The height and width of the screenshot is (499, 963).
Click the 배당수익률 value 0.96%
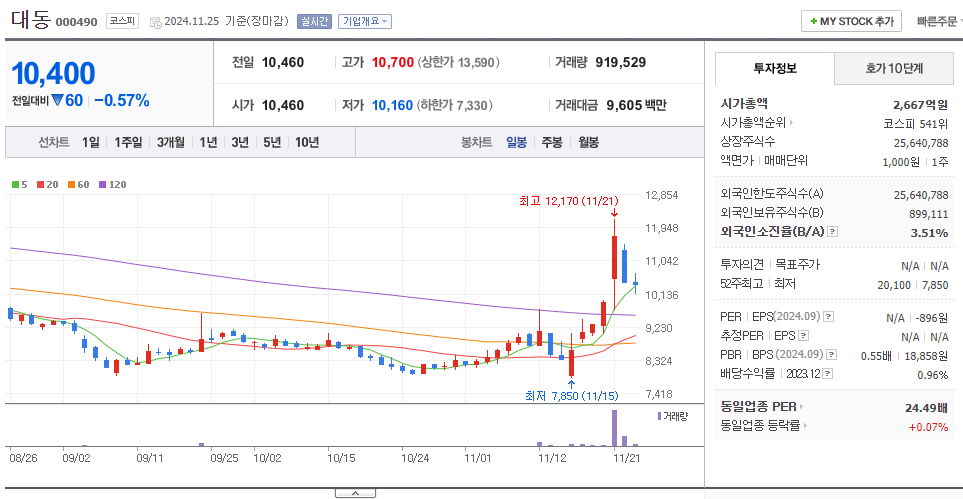tap(933, 374)
